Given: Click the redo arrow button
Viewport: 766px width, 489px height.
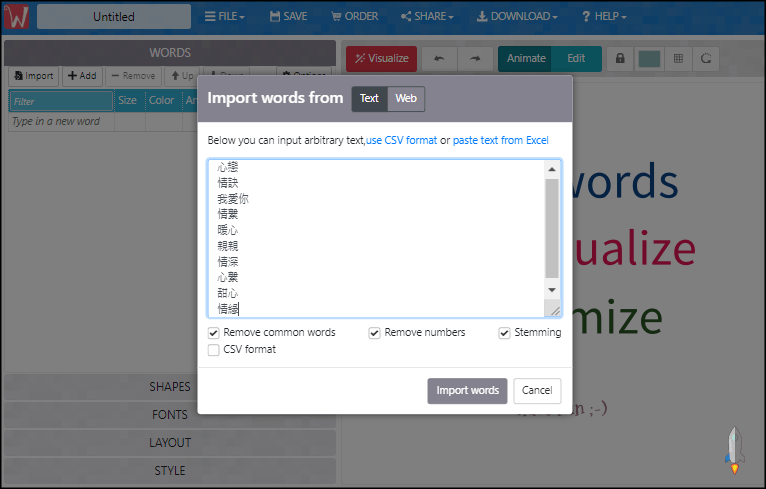Looking at the screenshot, I should tap(475, 59).
